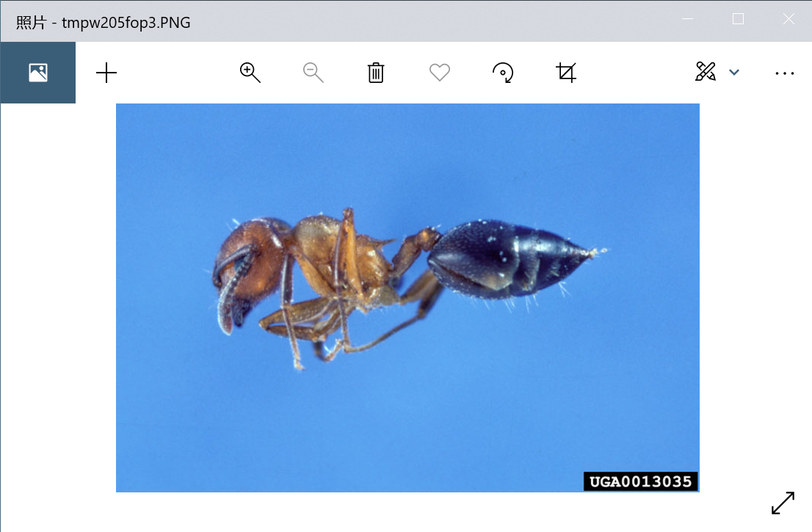Viewport: 812px width, 532px height.
Task: Delete the photo using the trash icon
Action: pyautogui.click(x=376, y=73)
